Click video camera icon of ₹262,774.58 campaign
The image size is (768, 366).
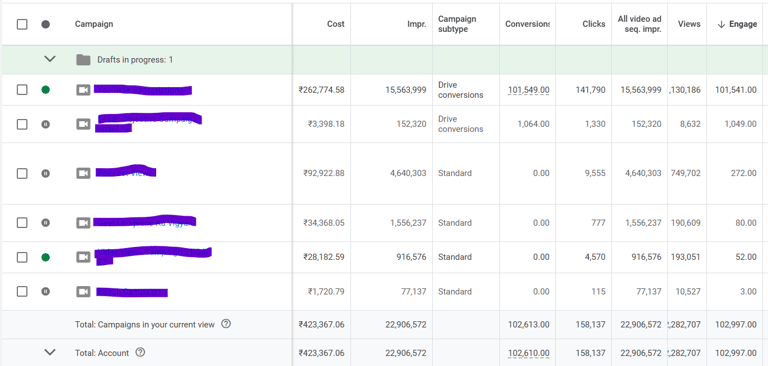[83, 90]
